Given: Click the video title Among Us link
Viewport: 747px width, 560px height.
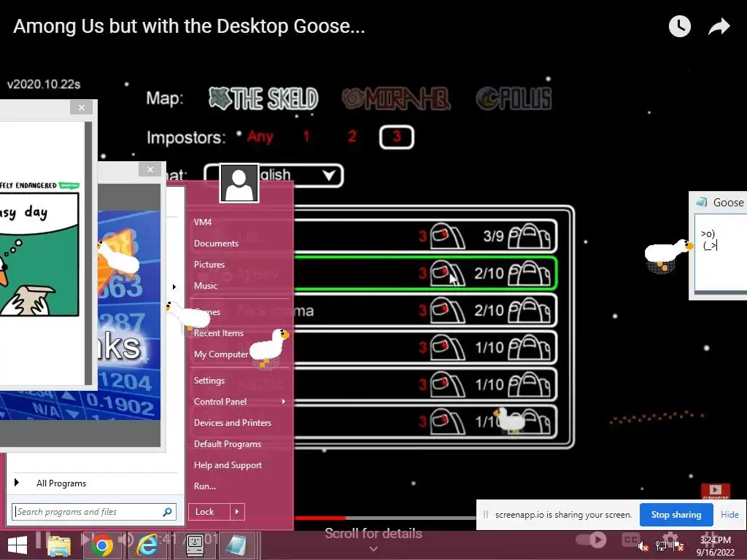Looking at the screenshot, I should coord(189,26).
